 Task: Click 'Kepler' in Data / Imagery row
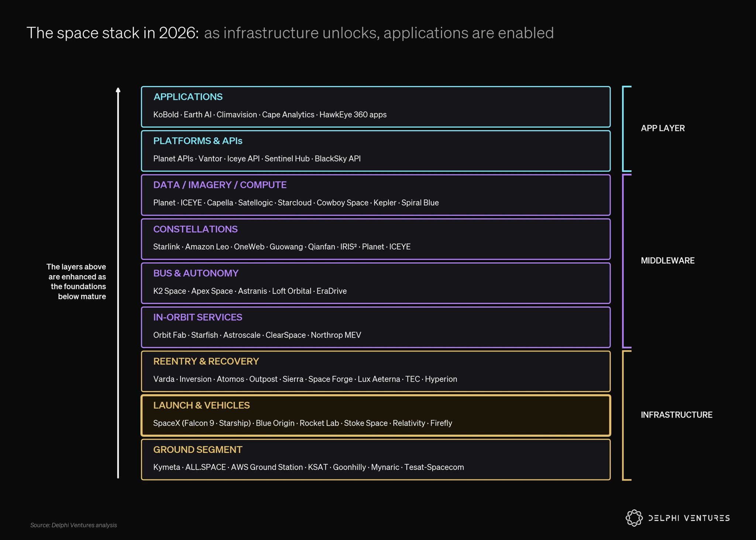385,203
